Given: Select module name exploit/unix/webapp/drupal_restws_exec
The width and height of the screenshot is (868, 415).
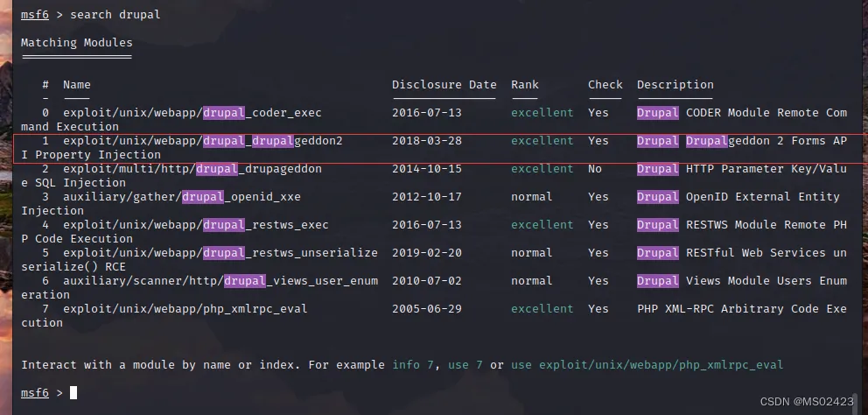Looking at the screenshot, I should (x=195, y=225).
